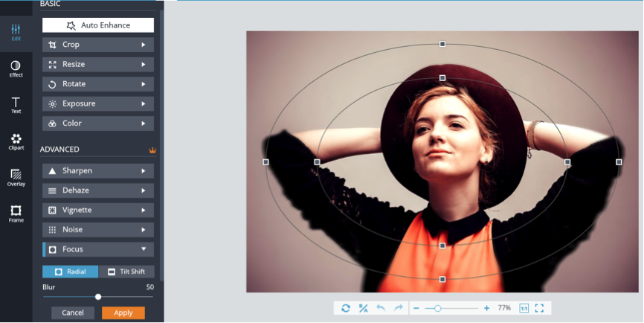
Task: Enter fullscreen view
Action: coord(539,308)
